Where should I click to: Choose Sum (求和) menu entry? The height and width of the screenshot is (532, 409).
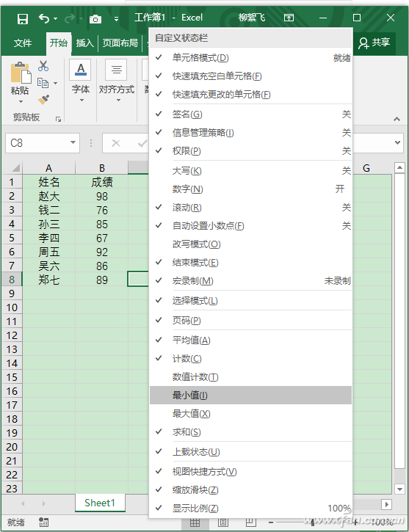[250, 432]
